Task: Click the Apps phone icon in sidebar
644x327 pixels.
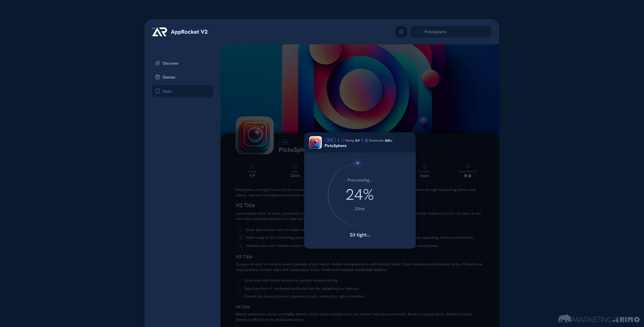Action: point(157,91)
